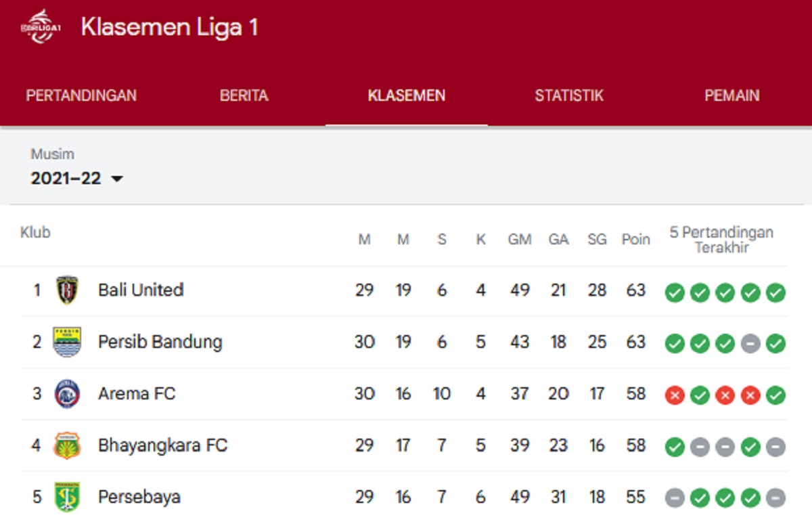This screenshot has width=812, height=528.
Task: Click the Bhayangkara FC team name
Action: click(x=162, y=445)
